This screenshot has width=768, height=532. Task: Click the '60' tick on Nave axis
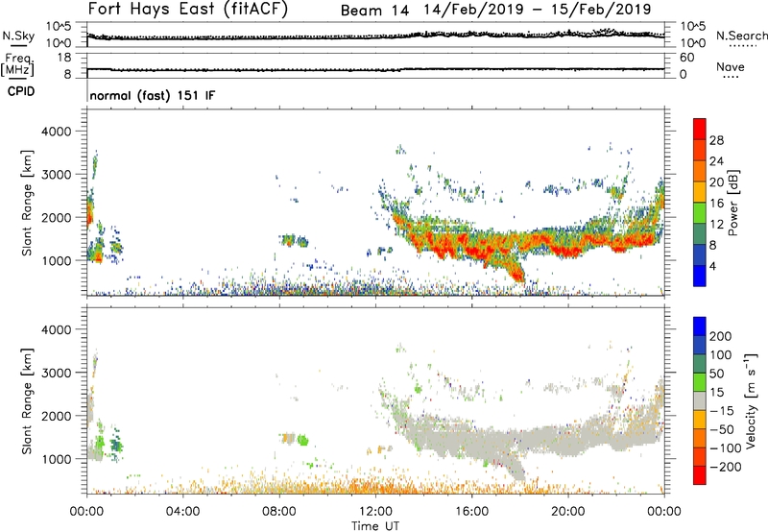click(x=686, y=58)
